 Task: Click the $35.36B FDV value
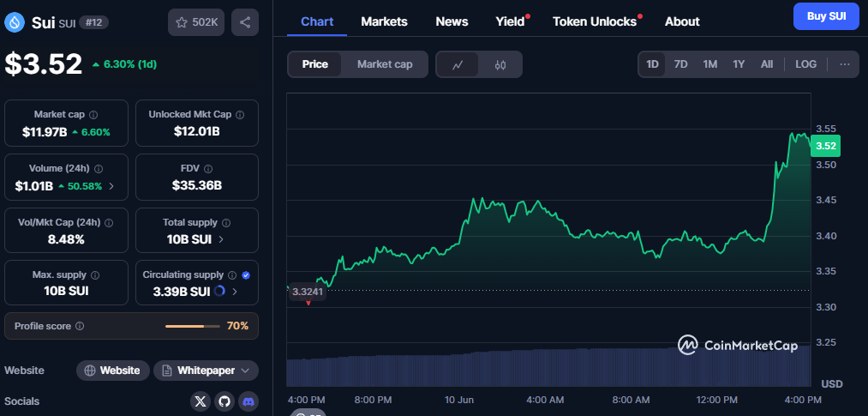click(x=197, y=185)
